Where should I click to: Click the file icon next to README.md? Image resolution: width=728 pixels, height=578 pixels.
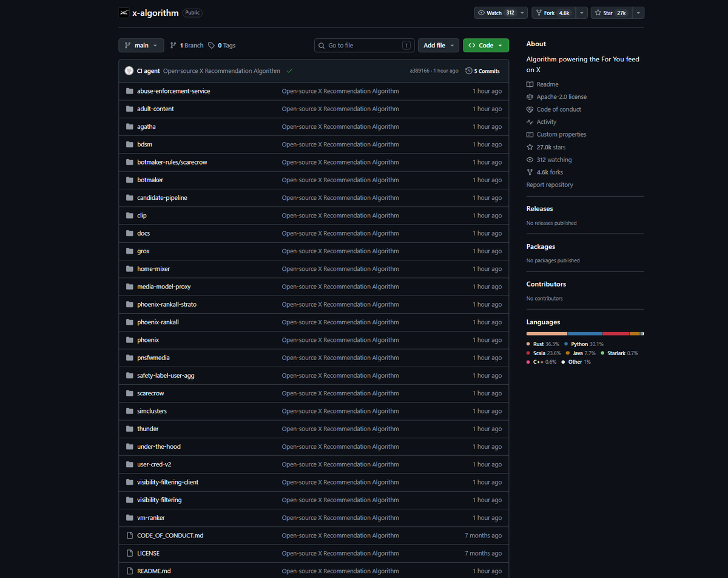point(129,571)
